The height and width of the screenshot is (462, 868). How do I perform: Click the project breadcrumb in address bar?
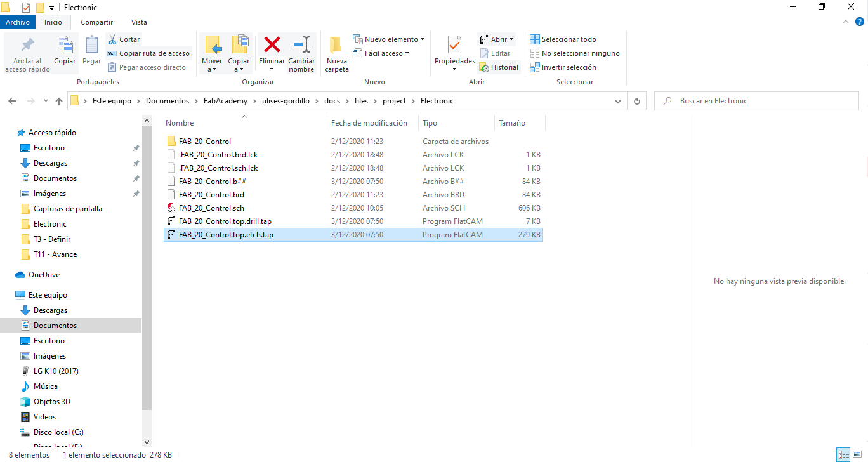pos(394,101)
